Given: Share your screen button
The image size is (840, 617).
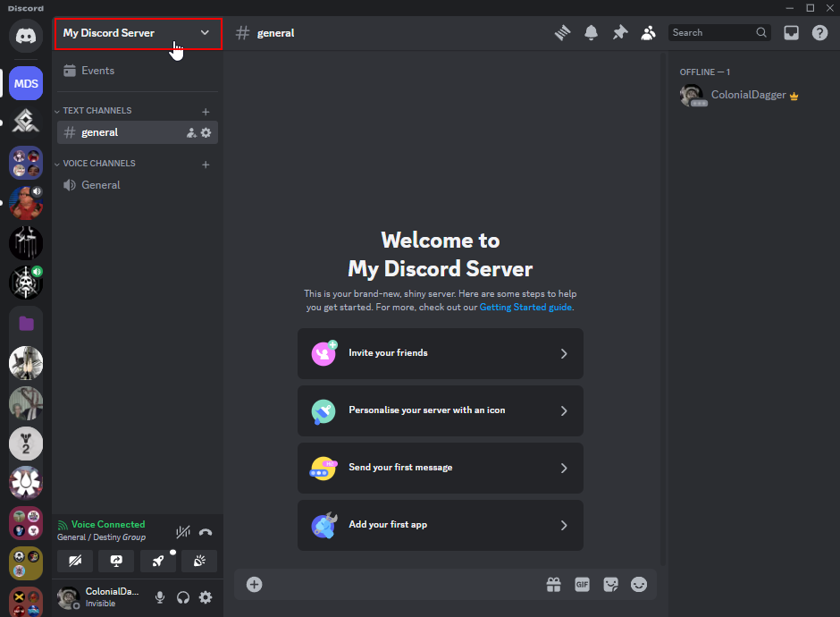Looking at the screenshot, I should (116, 562).
